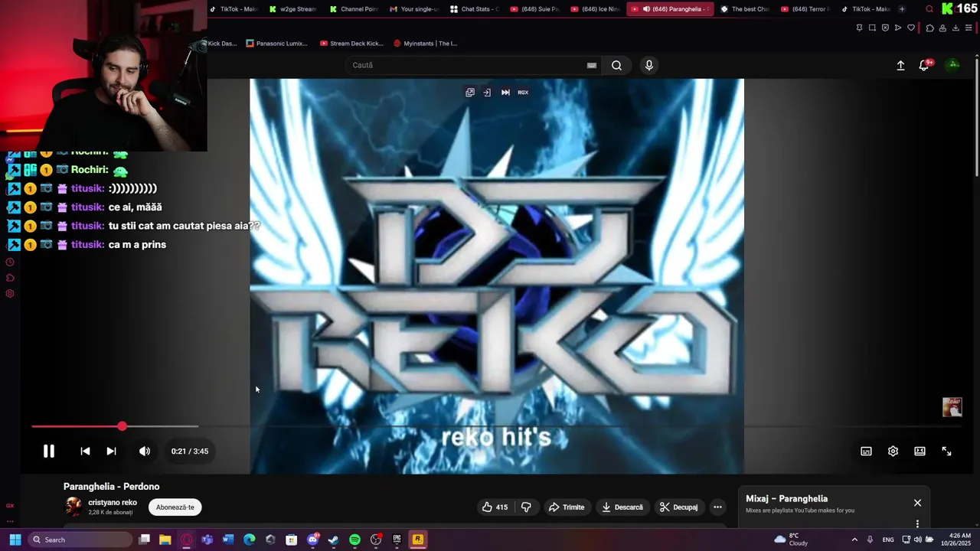Click the red video progress scrubber knob
The image size is (980, 551).
pyautogui.click(x=122, y=425)
